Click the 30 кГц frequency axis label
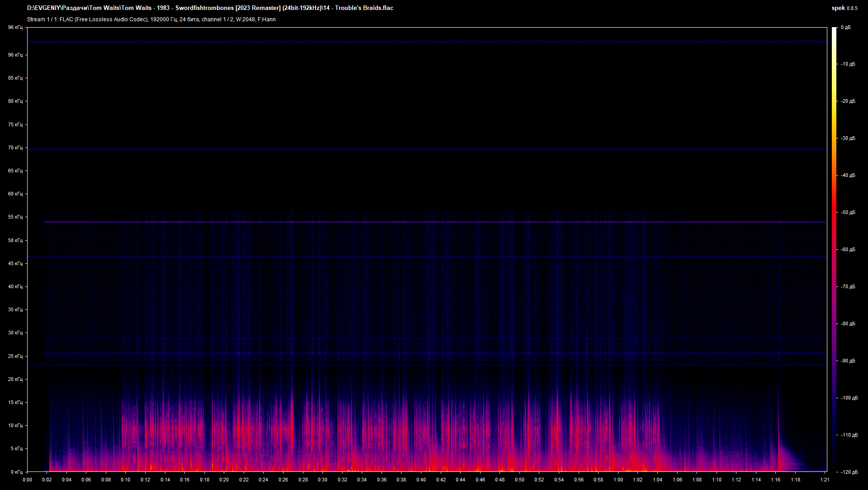Screen dimensions: 868x490 point(15,333)
